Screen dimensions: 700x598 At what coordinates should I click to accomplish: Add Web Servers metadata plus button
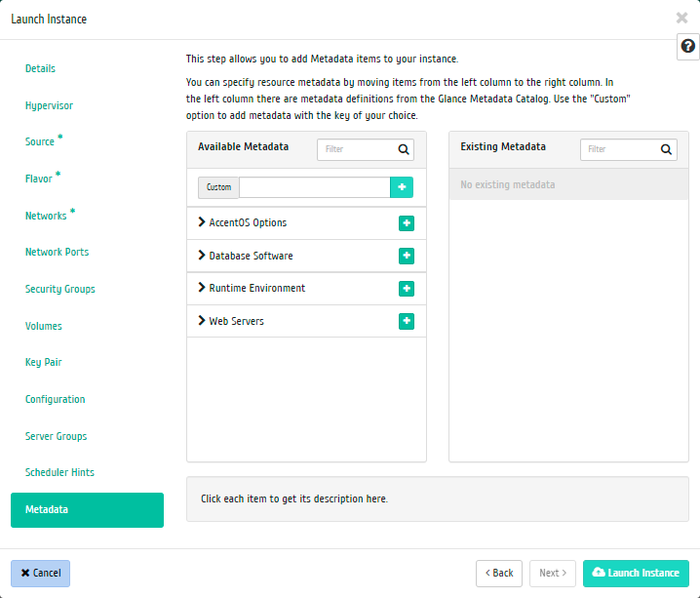tap(407, 321)
